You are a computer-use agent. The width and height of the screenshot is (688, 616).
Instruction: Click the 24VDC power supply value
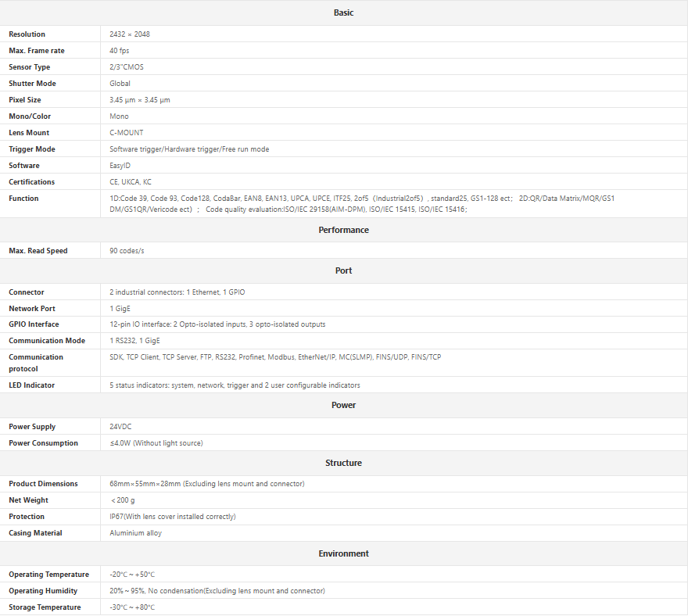(x=121, y=427)
